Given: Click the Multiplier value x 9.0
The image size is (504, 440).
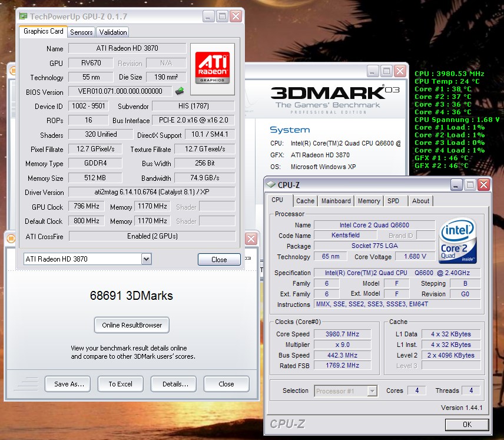Looking at the screenshot, I should pos(342,345).
